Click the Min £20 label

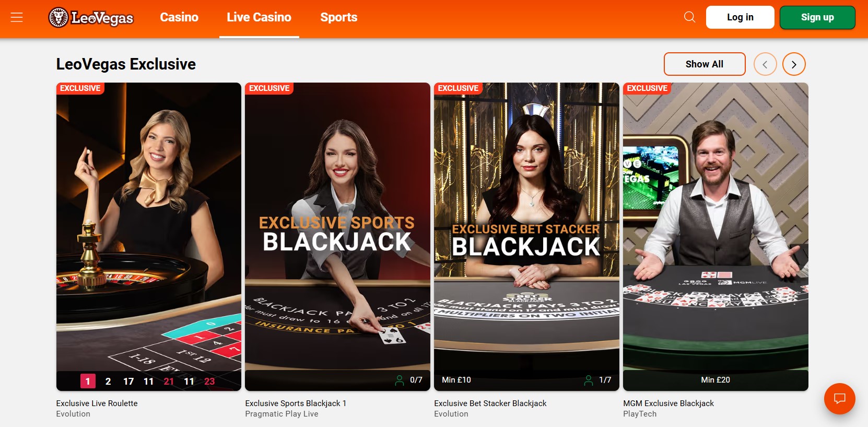(x=715, y=380)
